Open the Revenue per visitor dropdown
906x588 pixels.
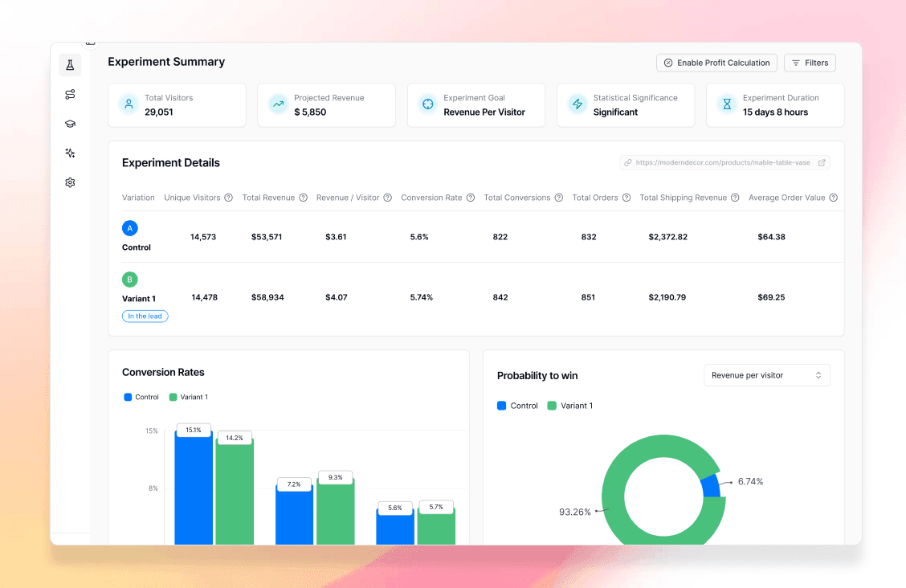767,375
